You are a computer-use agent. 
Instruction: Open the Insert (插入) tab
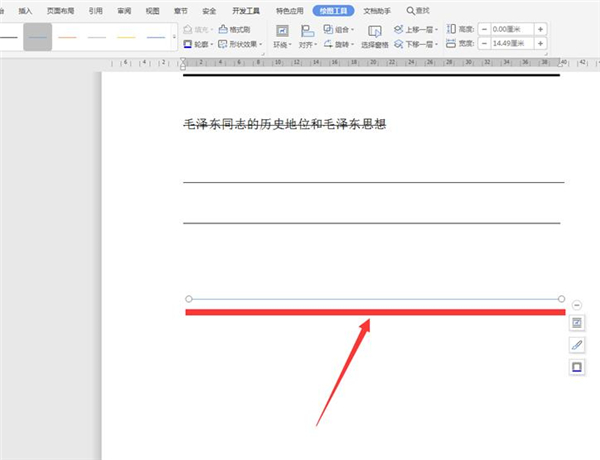tap(25, 10)
